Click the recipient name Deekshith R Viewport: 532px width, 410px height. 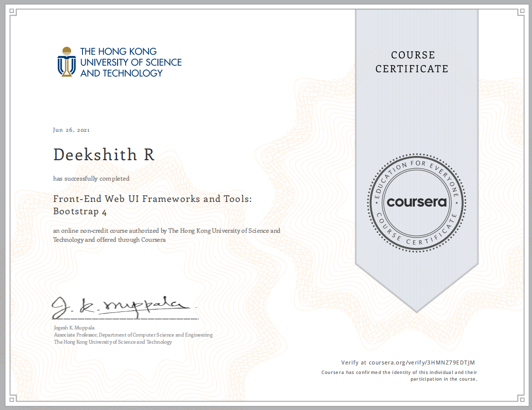tap(104, 155)
